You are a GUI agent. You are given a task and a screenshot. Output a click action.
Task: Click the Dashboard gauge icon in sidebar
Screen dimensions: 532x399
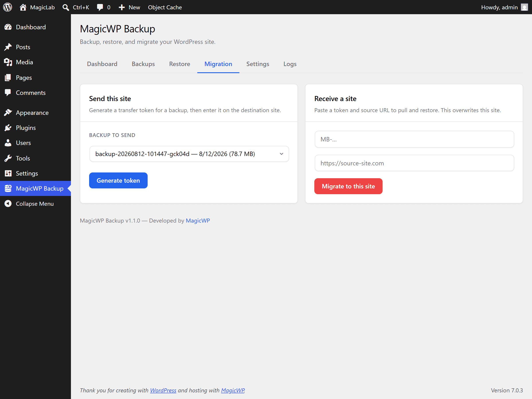(8, 27)
